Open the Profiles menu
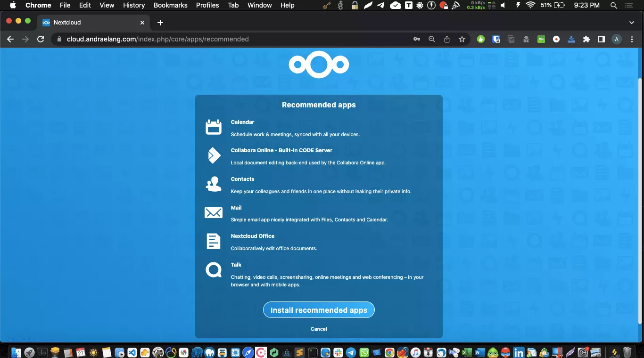This screenshot has height=358, width=644. [207, 5]
